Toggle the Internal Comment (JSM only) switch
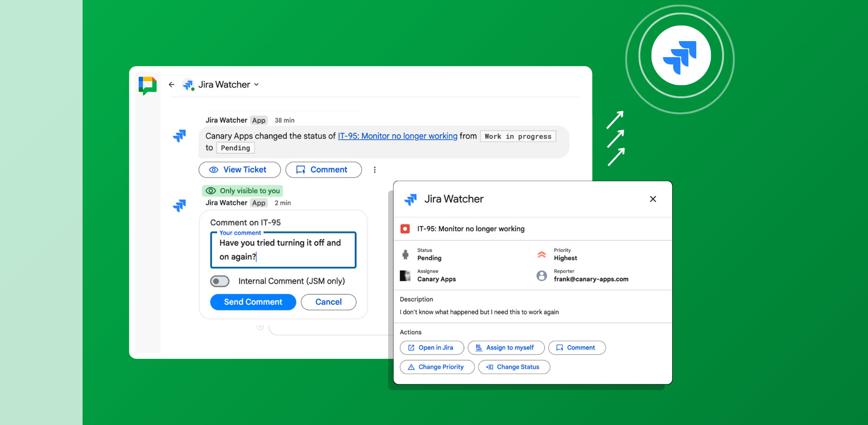 coord(220,281)
